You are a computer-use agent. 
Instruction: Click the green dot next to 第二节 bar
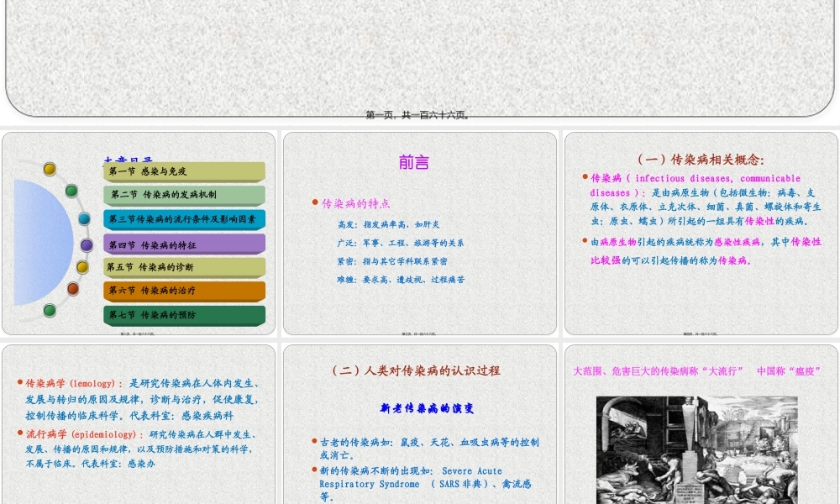(71, 192)
